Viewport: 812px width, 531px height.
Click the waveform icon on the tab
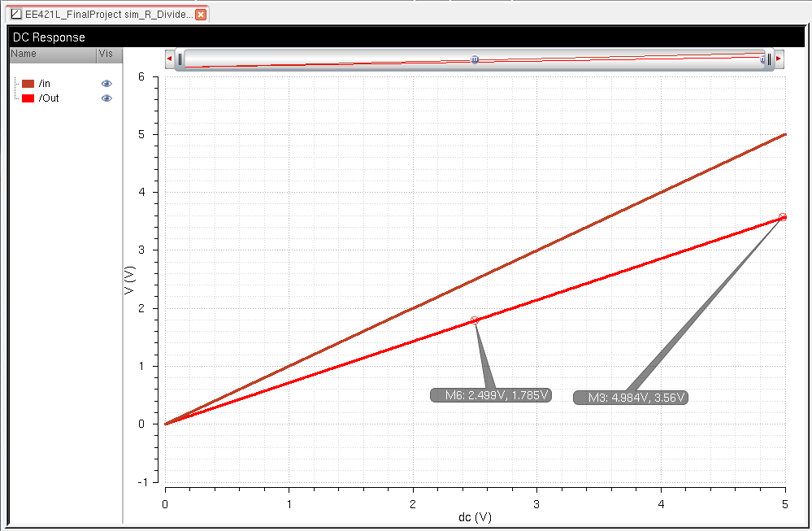pos(16,14)
